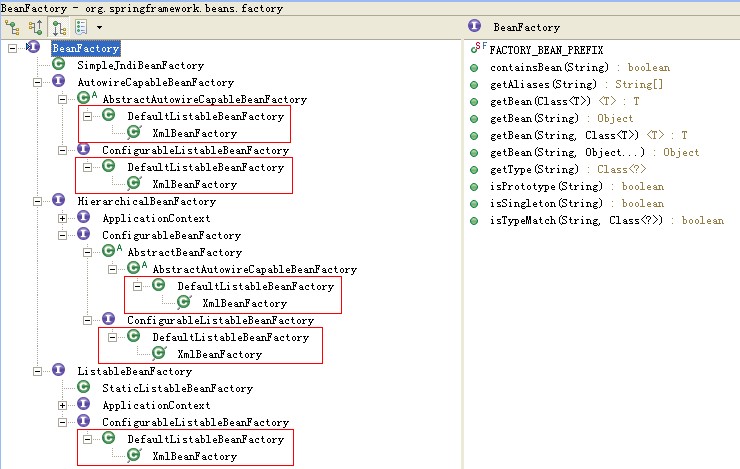740x469 pixels.
Task: Click the containsBean(String) method icon
Action: (474, 68)
